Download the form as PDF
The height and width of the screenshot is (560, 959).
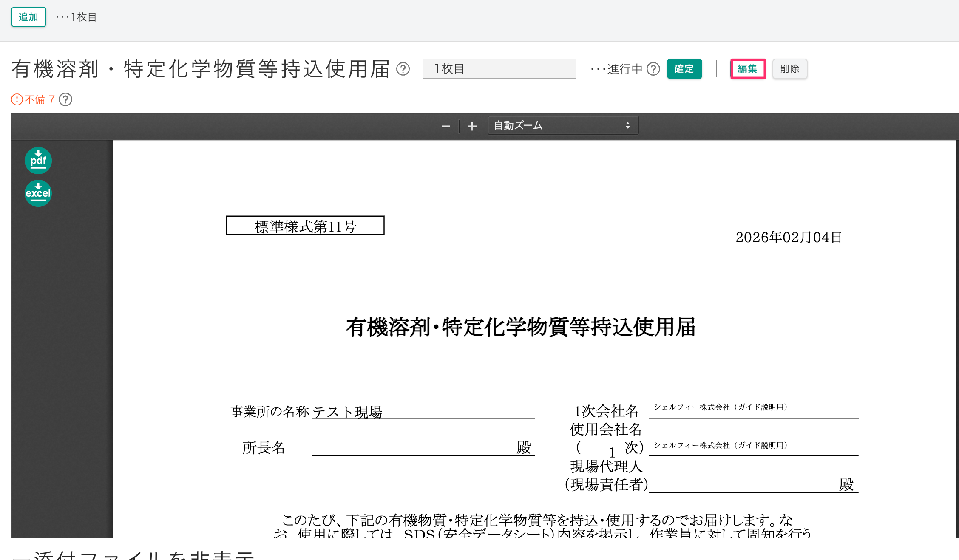coord(38,161)
